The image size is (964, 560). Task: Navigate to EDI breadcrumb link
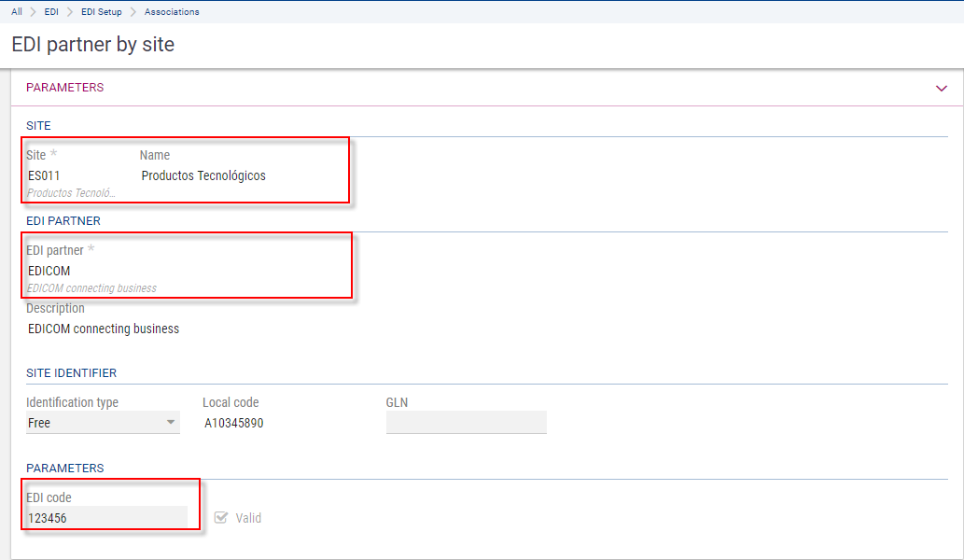pyautogui.click(x=51, y=11)
